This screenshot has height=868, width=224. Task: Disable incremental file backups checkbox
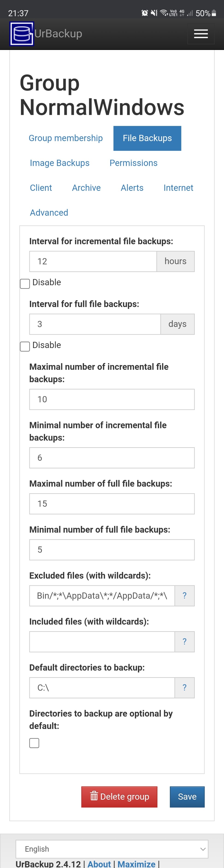[x=25, y=283]
